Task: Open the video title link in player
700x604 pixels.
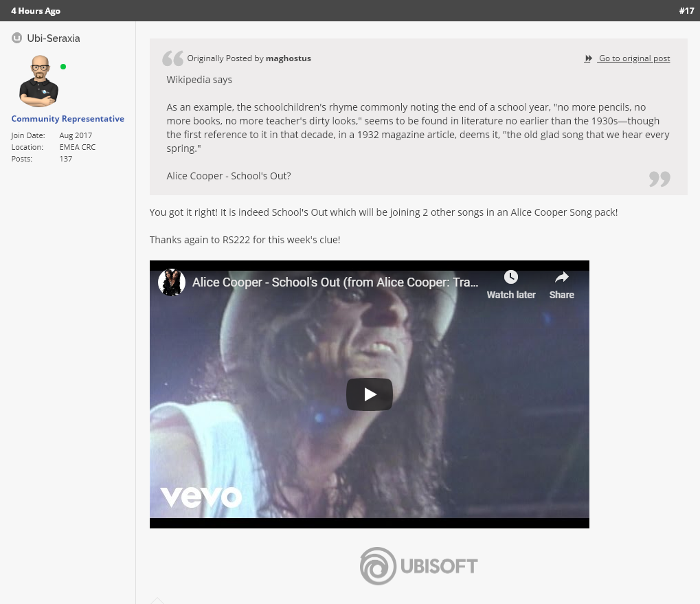Action: point(335,282)
